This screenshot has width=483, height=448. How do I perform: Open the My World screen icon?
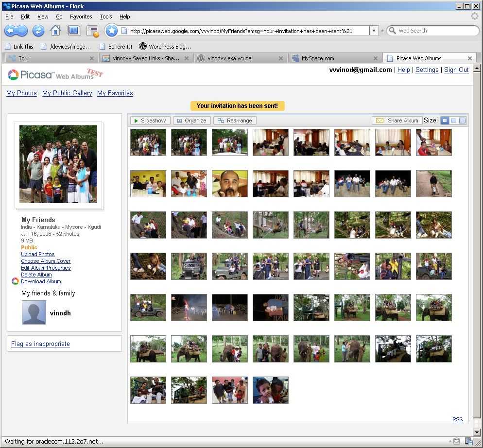click(74, 31)
